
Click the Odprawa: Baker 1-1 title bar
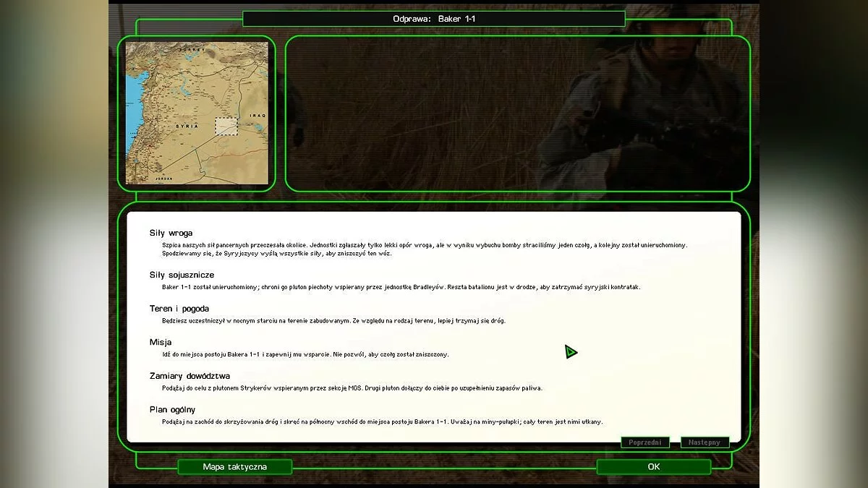pos(434,19)
